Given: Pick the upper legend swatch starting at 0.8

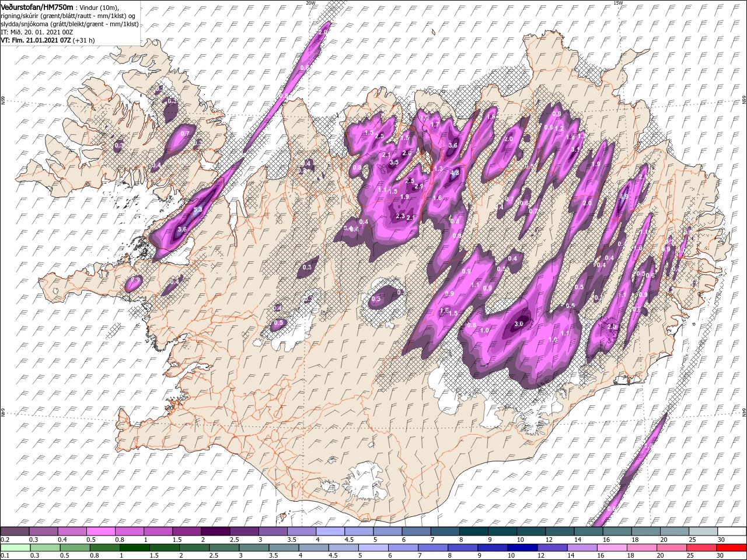Looking at the screenshot, I should click(130, 531).
